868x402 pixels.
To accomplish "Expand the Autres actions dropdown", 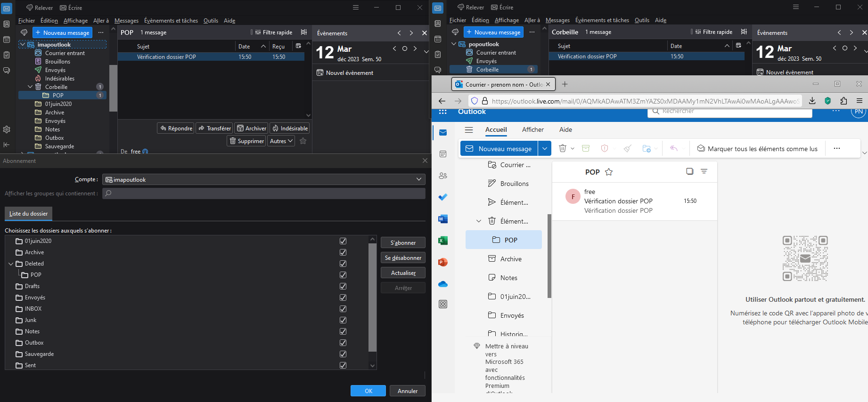I will [x=281, y=141].
